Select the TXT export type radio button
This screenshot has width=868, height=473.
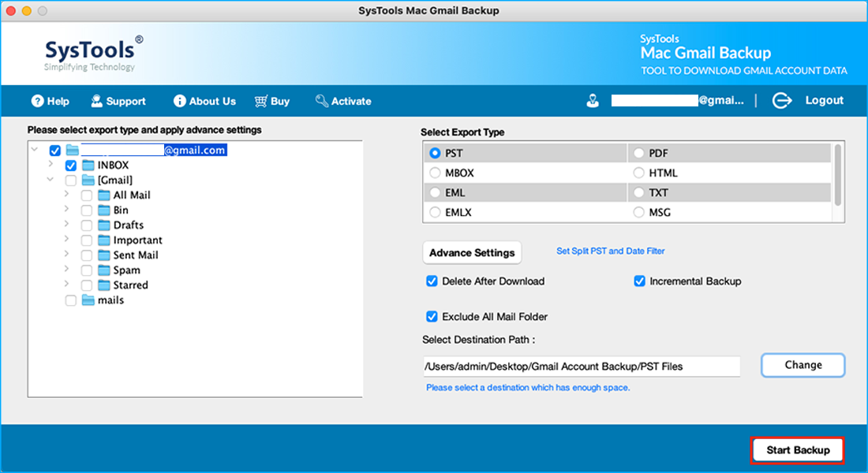[639, 193]
